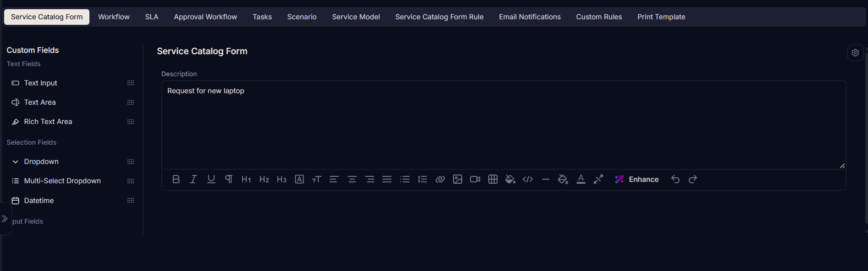Justify the text
Viewport: 868px width, 271px height.
[x=387, y=179]
